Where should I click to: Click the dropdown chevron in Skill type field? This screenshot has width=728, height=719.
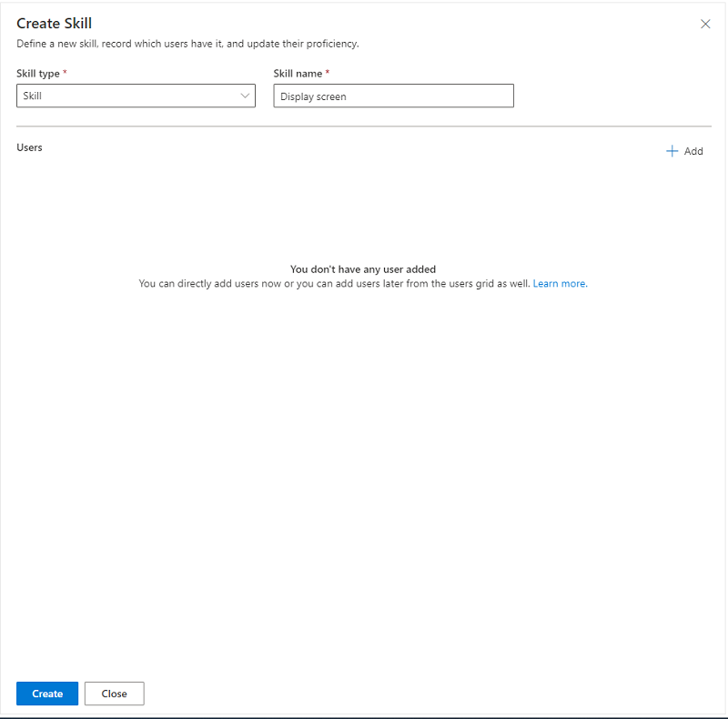(245, 96)
